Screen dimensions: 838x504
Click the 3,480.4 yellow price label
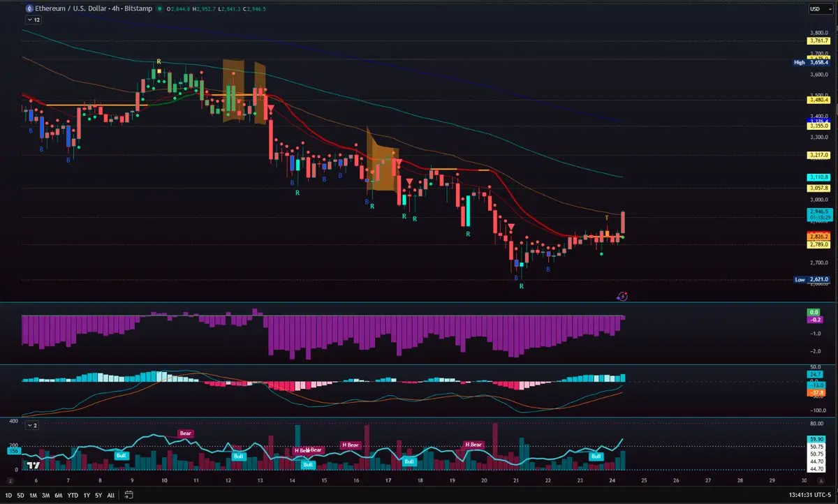coord(818,100)
